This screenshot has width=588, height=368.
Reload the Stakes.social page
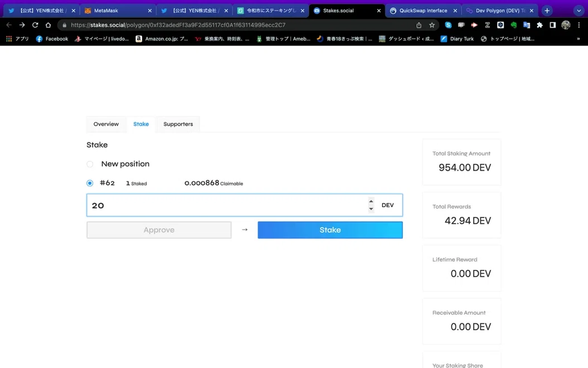click(x=35, y=25)
